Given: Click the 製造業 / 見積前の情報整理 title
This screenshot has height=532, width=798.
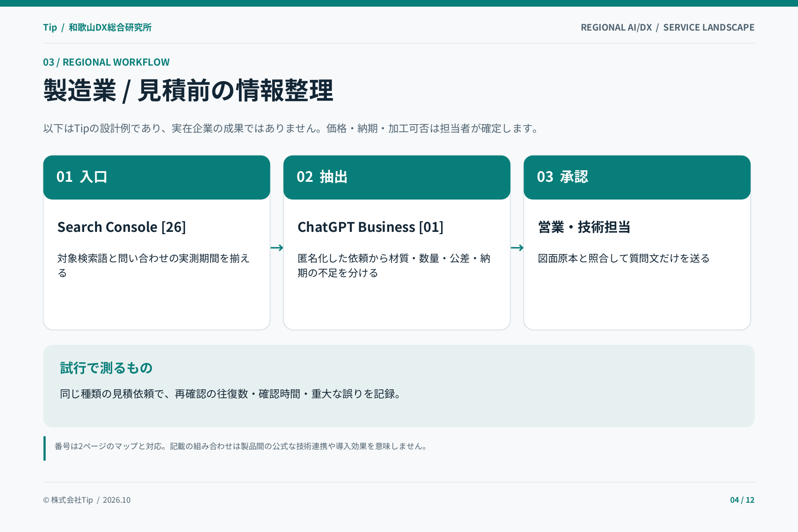Looking at the screenshot, I should (x=188, y=90).
